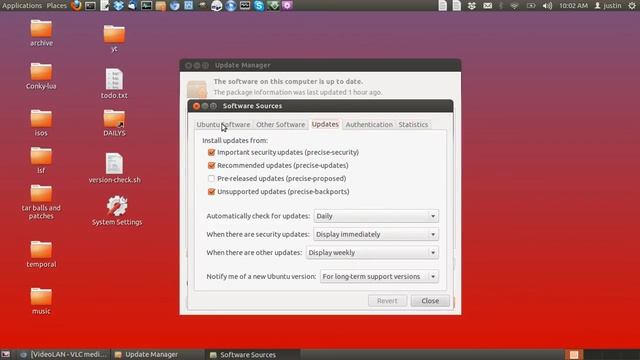Open the mail indicator envelope
Viewport: 640px width, 360px height.
coord(487,6)
